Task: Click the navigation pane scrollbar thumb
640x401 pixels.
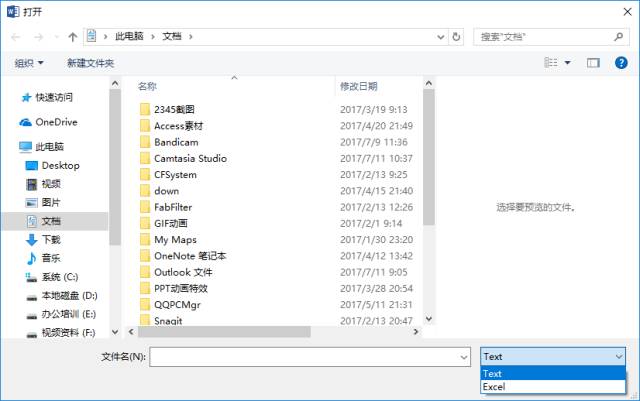Action: tap(115, 167)
